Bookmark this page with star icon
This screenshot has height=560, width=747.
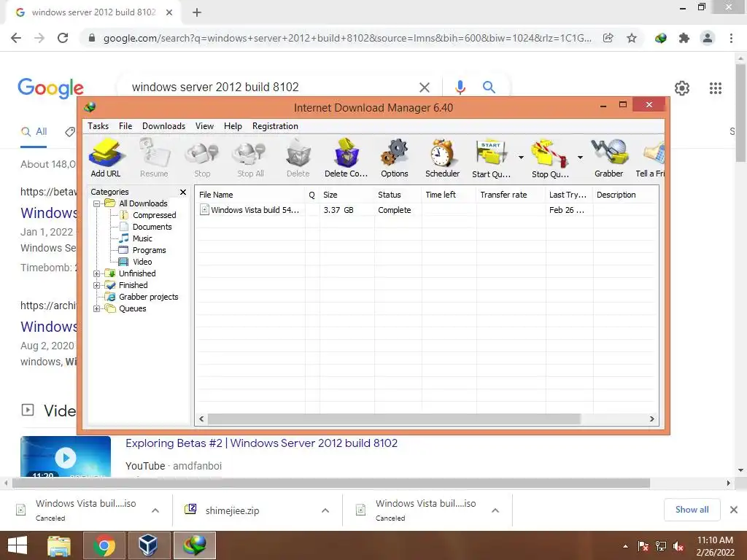coord(632,38)
